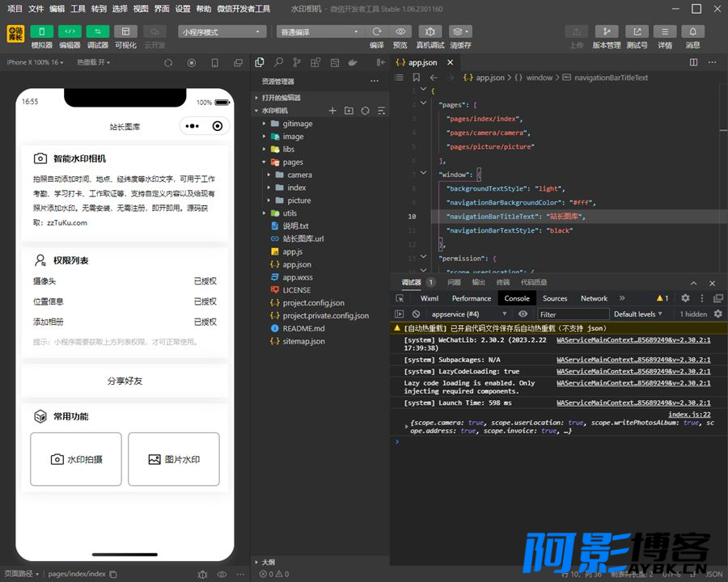Image resolution: width=728 pixels, height=582 pixels.
Task: Switch to the Sources devtools tab
Action: 555,298
